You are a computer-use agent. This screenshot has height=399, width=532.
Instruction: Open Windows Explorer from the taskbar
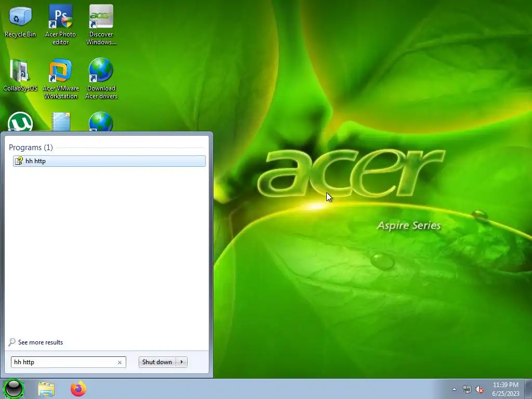point(46,389)
